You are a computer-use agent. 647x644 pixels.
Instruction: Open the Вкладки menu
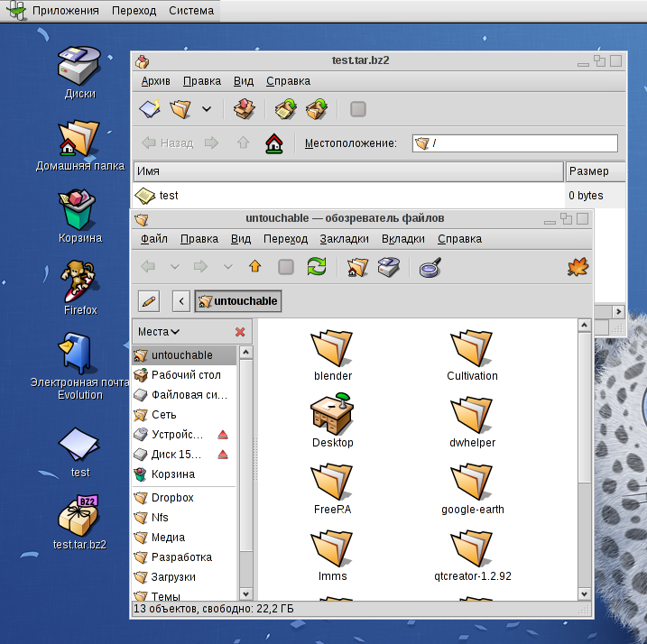tap(402, 239)
